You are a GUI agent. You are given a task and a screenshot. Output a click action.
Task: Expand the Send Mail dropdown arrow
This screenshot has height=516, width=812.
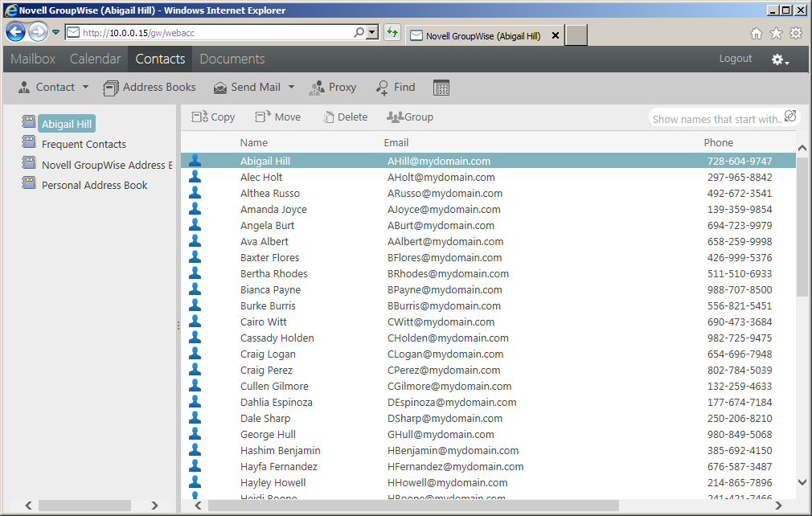pyautogui.click(x=291, y=87)
